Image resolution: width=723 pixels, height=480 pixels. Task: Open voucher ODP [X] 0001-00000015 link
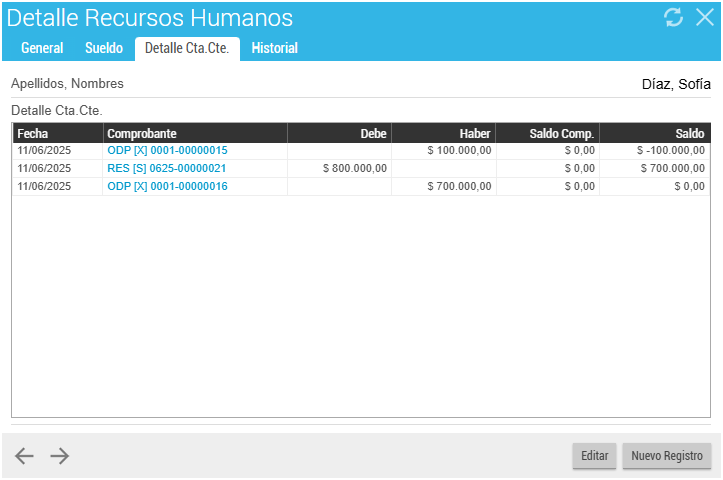[167, 150]
